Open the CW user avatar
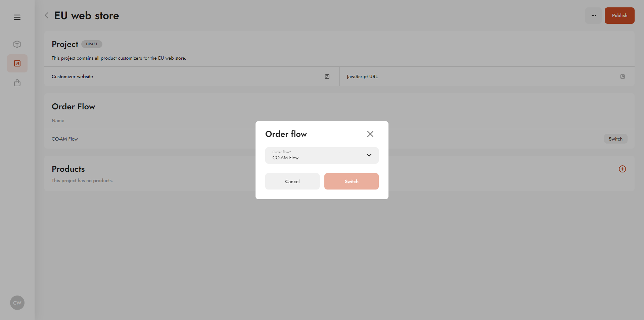644x320 pixels. coord(17,303)
